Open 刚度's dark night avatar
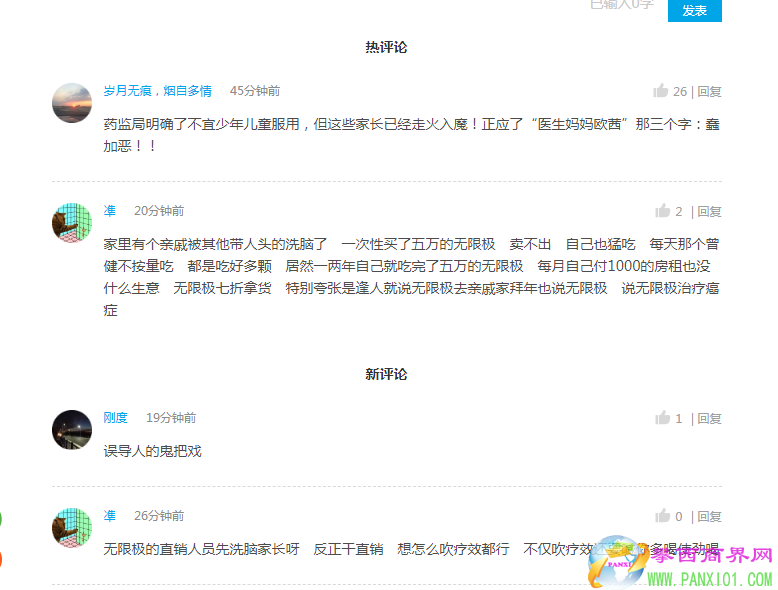 click(x=72, y=429)
